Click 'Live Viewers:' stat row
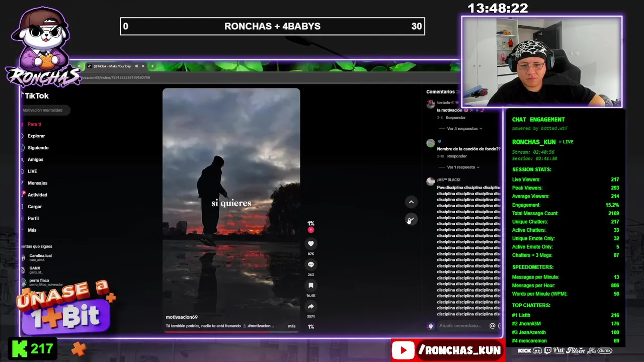Image resolution: width=644 pixels, height=362 pixels. (x=566, y=179)
